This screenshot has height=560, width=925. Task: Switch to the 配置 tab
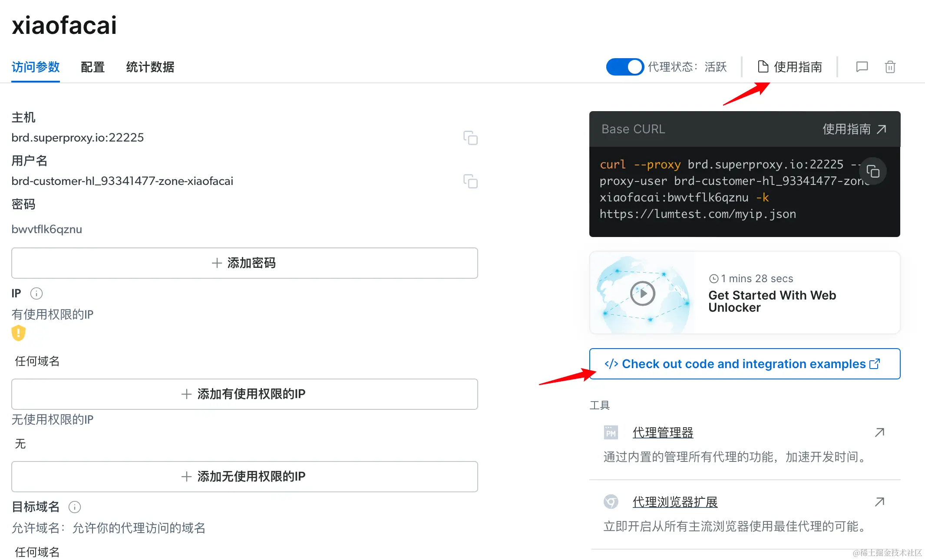[x=92, y=67]
